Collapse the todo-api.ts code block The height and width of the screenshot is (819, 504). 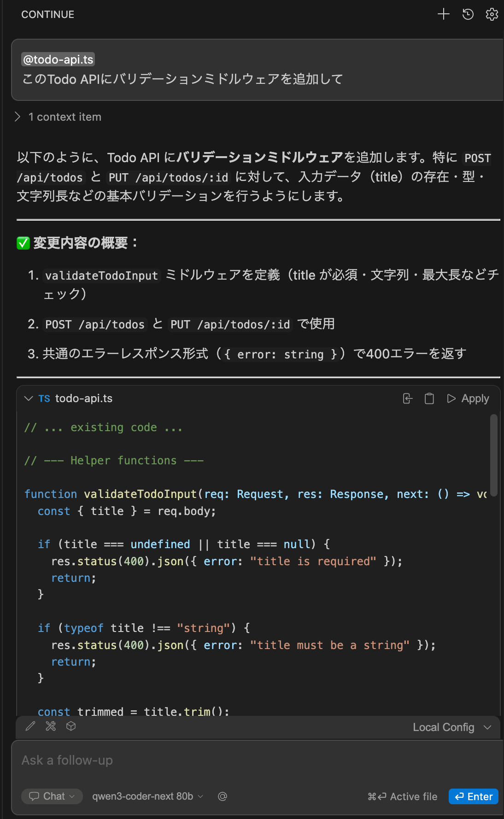pos(29,399)
